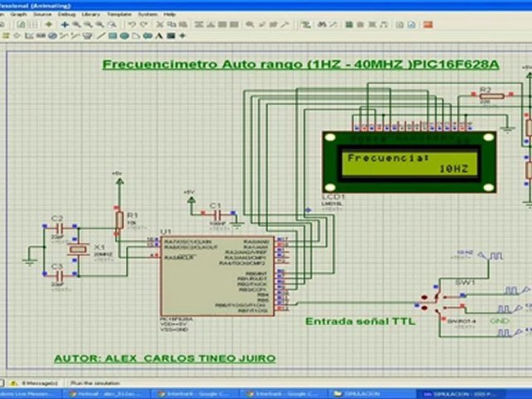This screenshot has width=532, height=399.
Task: Select resistor R1 on schematic
Action: pyautogui.click(x=119, y=221)
